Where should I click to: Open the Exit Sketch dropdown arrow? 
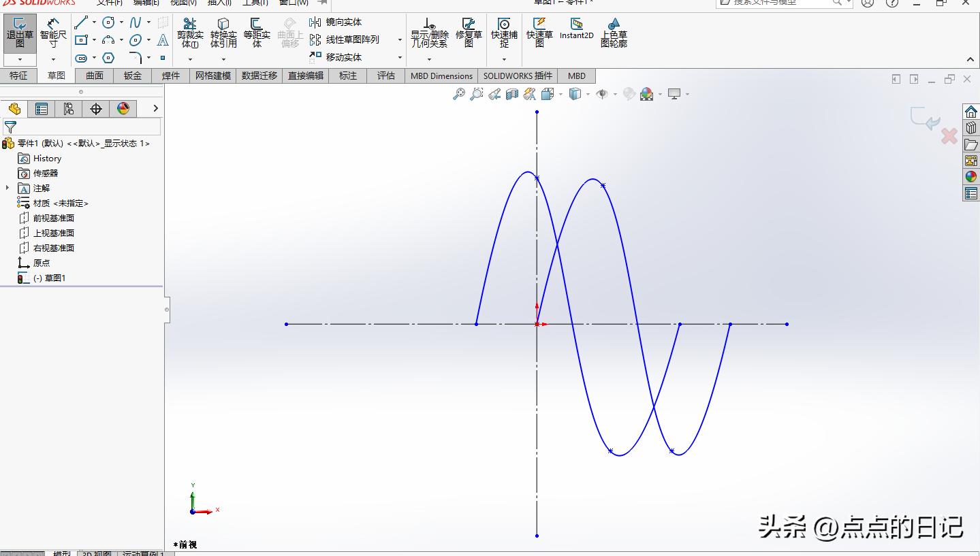coord(20,59)
